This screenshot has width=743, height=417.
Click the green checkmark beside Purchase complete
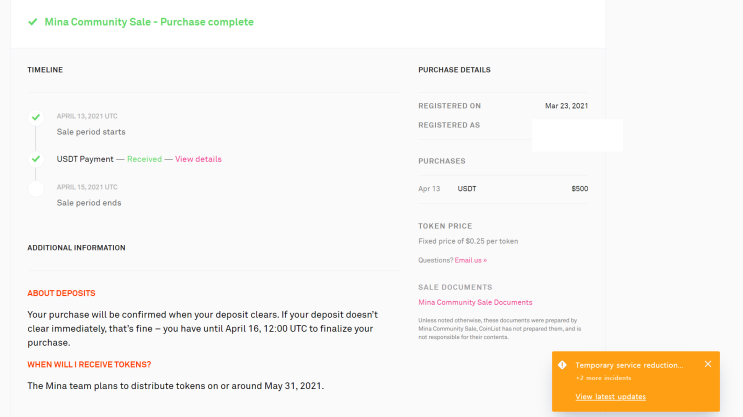click(33, 22)
